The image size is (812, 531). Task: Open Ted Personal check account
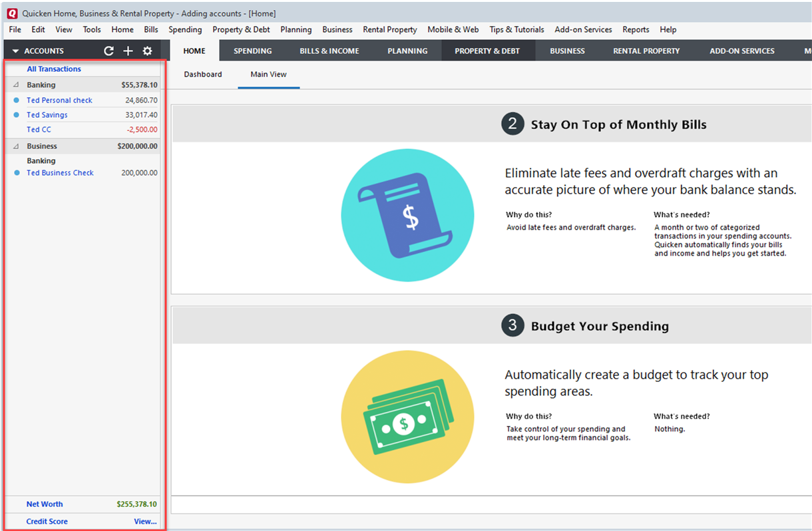pos(59,100)
